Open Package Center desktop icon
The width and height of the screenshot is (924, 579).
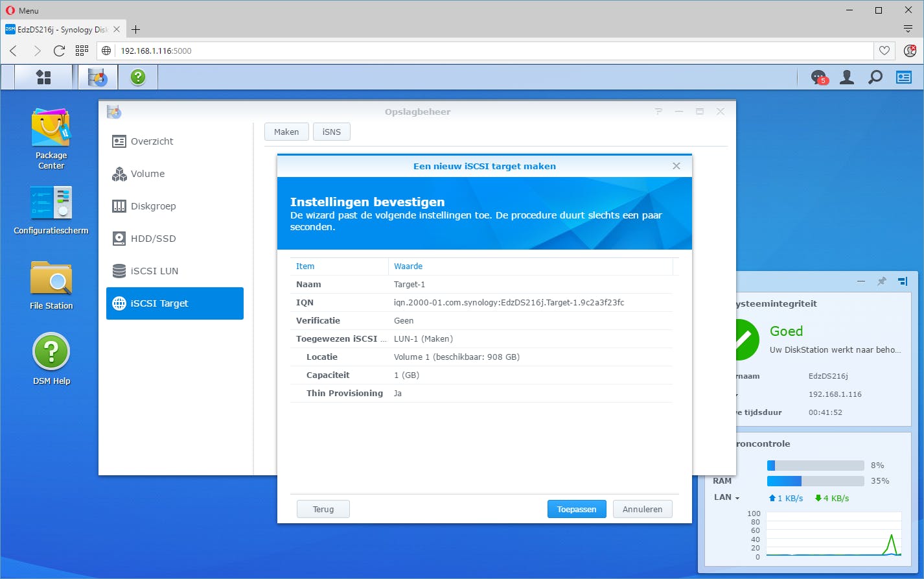[51, 139]
